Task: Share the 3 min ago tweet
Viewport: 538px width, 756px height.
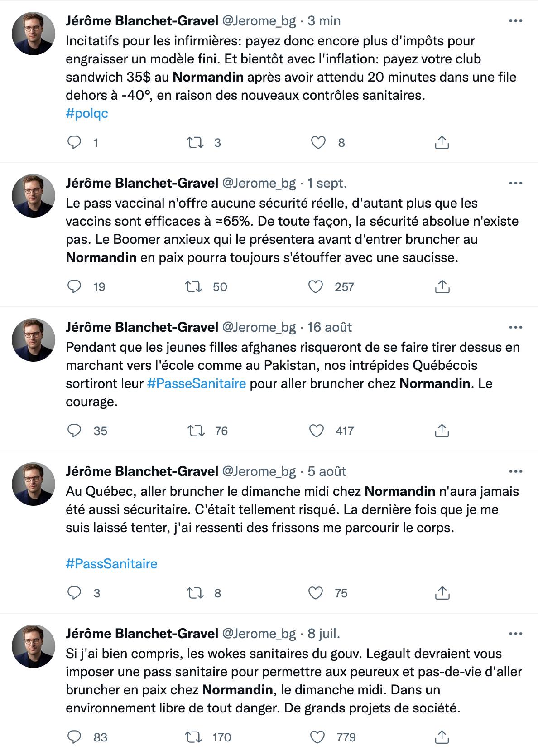Action: pyautogui.click(x=442, y=143)
